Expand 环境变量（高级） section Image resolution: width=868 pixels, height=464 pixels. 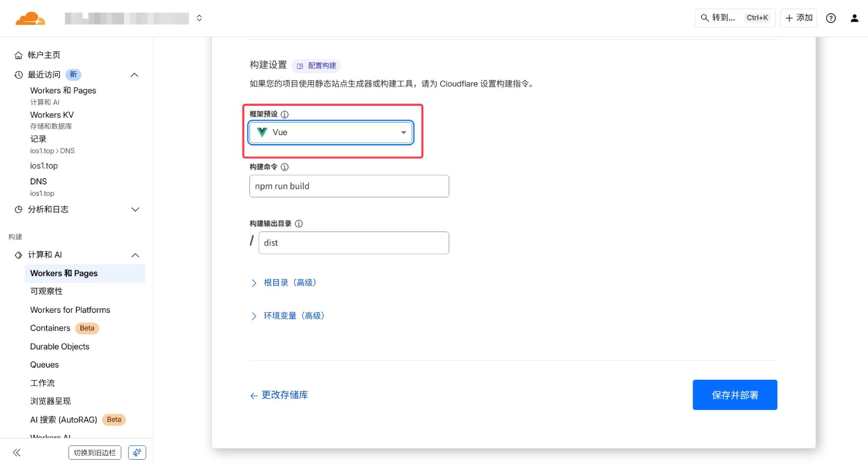pyautogui.click(x=293, y=316)
